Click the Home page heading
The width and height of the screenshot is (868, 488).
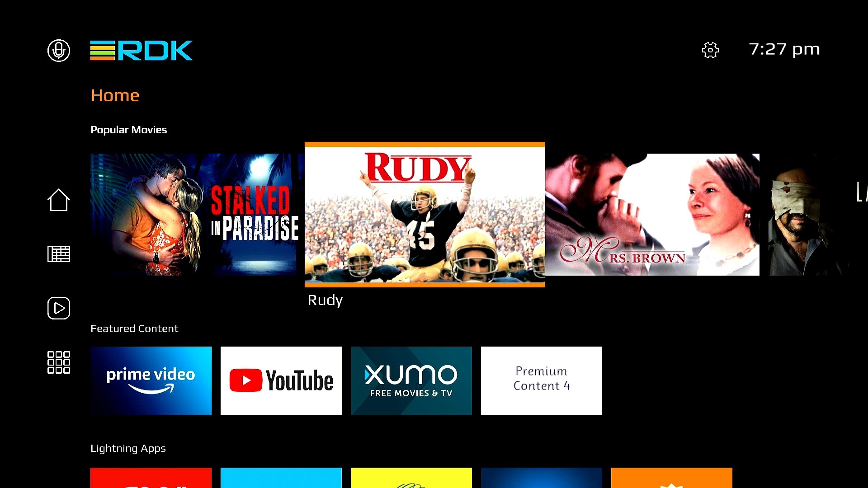tap(115, 95)
